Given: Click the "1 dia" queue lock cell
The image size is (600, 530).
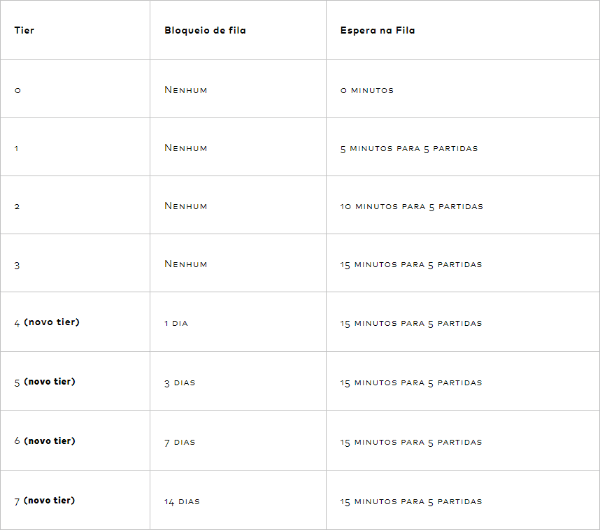Looking at the screenshot, I should coord(176,323).
